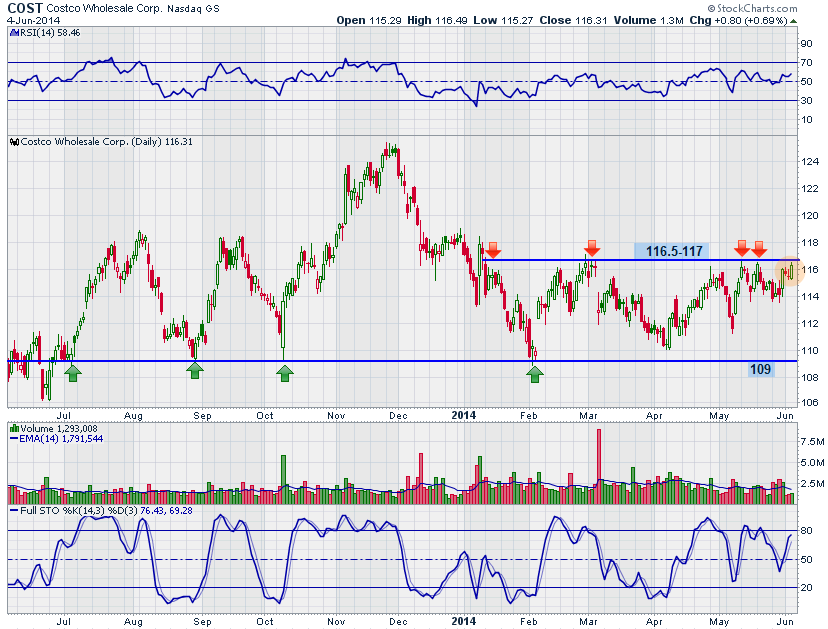Click the Volume 1,293,008 legend

pyautogui.click(x=58, y=428)
